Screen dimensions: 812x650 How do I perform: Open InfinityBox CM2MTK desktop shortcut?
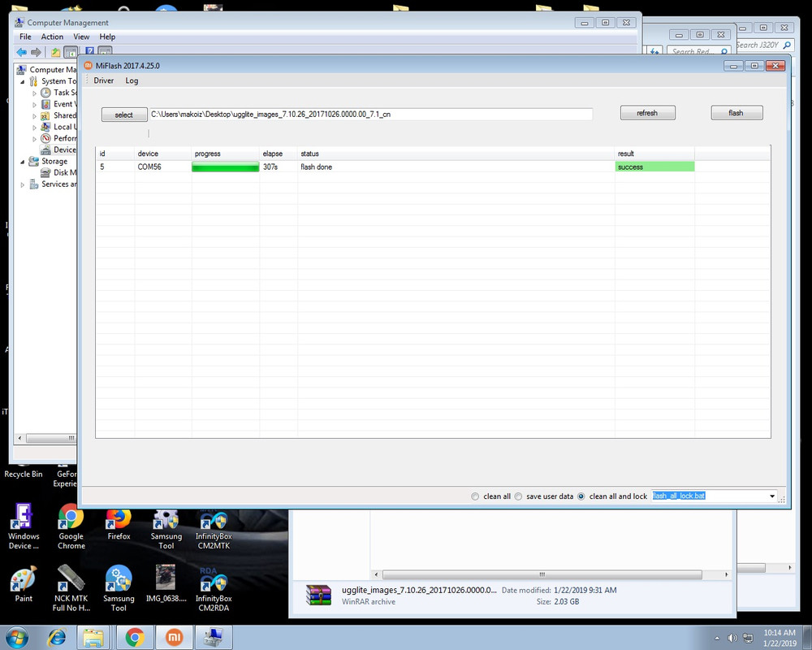[x=214, y=527]
